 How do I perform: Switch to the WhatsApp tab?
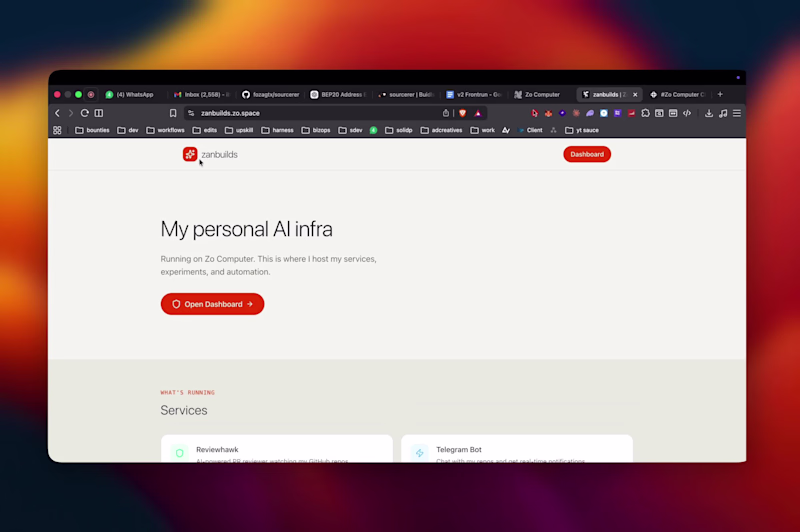pos(130,94)
